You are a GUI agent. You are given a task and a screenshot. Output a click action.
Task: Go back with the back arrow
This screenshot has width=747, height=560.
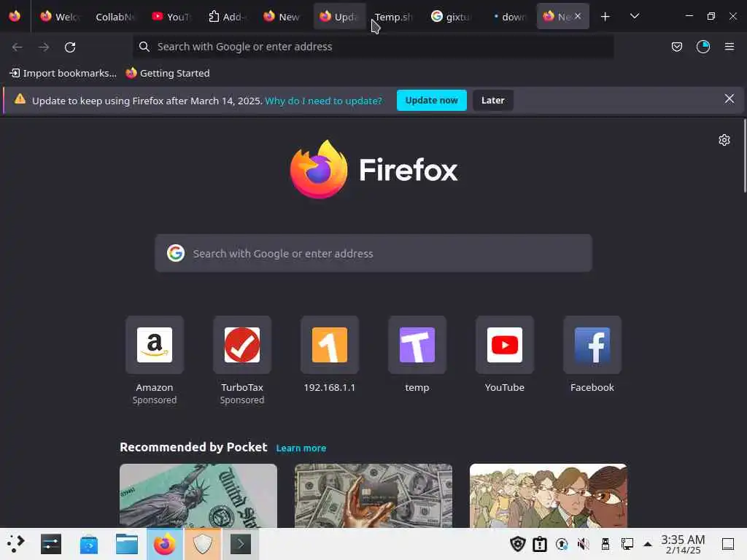coord(18,47)
